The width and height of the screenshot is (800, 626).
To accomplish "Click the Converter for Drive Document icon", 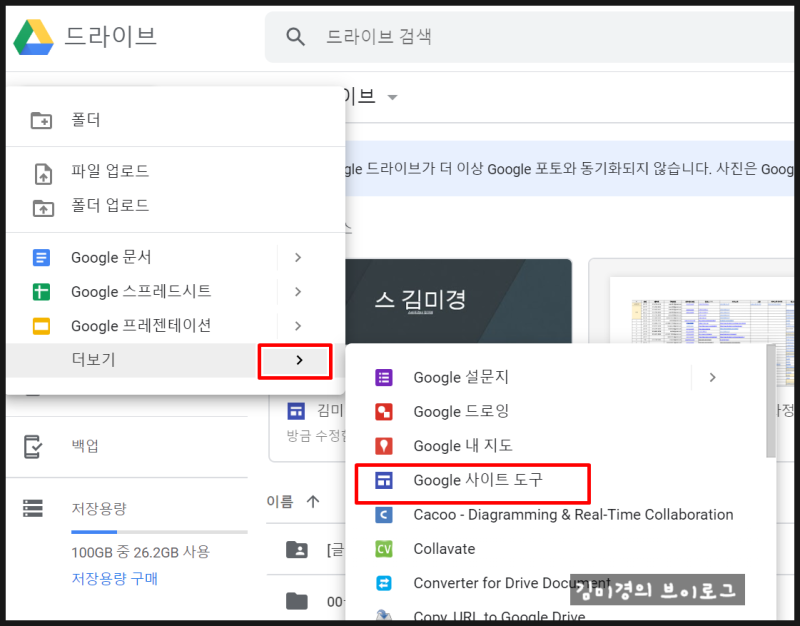I will pyautogui.click(x=384, y=583).
